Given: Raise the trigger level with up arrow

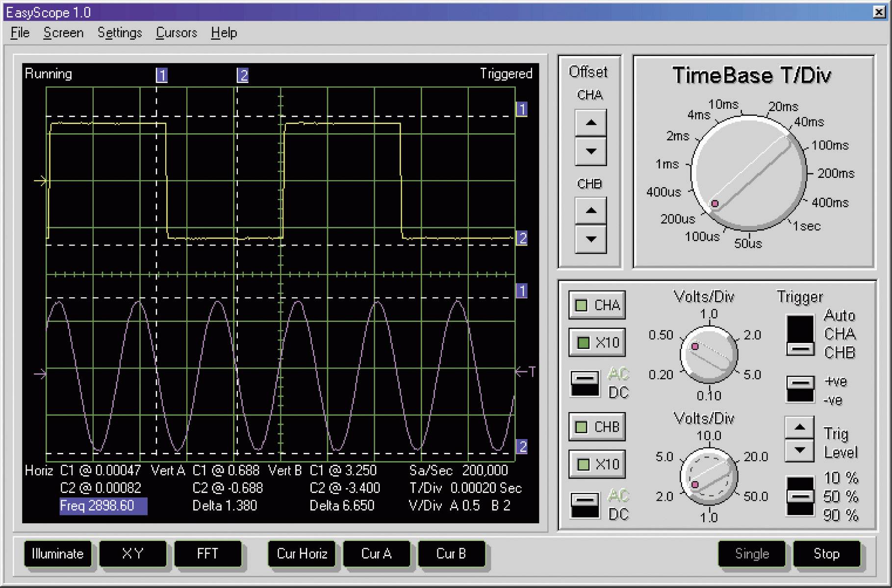Looking at the screenshot, I should point(799,427).
